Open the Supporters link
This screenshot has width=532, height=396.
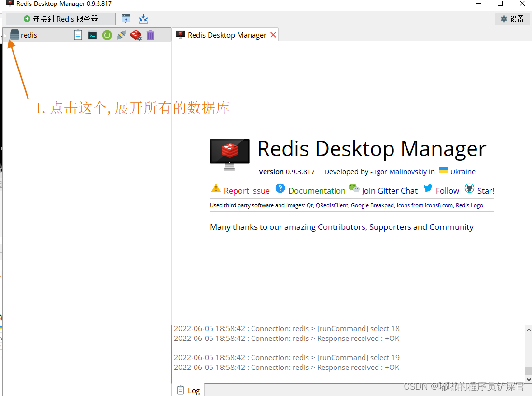pyautogui.click(x=390, y=227)
